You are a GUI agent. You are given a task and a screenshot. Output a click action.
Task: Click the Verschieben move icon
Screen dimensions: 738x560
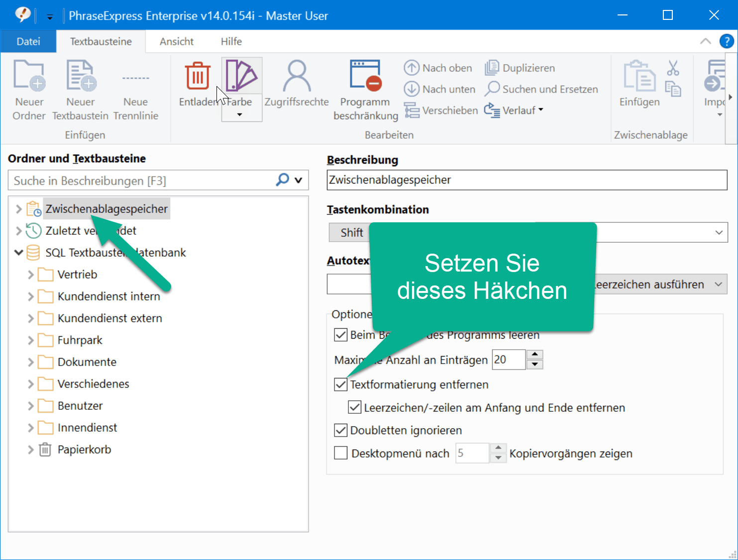click(412, 110)
